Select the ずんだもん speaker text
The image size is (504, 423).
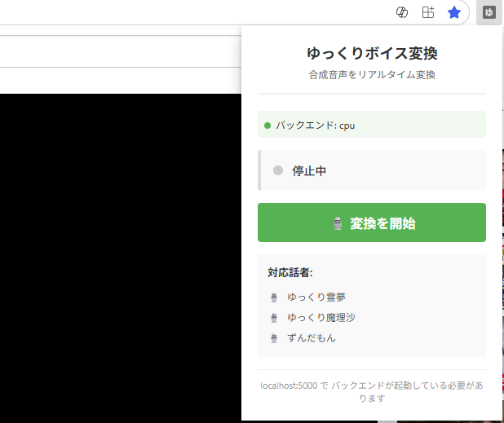(x=312, y=338)
